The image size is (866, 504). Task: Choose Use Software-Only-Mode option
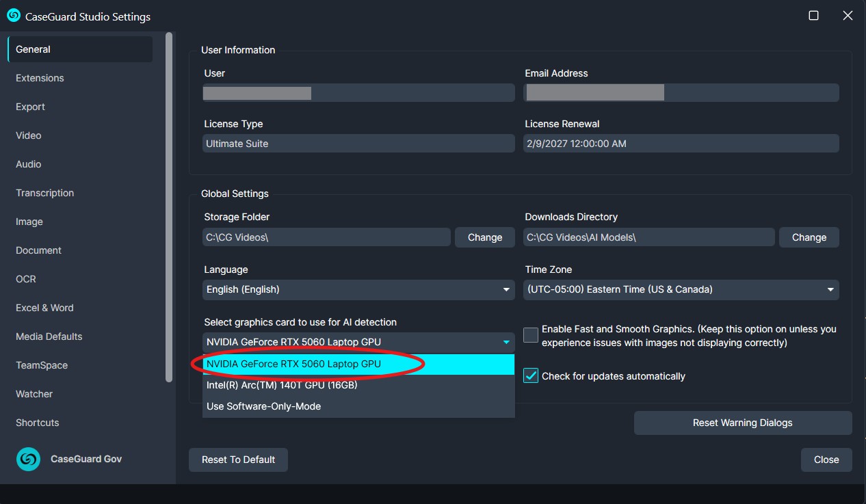click(358, 406)
